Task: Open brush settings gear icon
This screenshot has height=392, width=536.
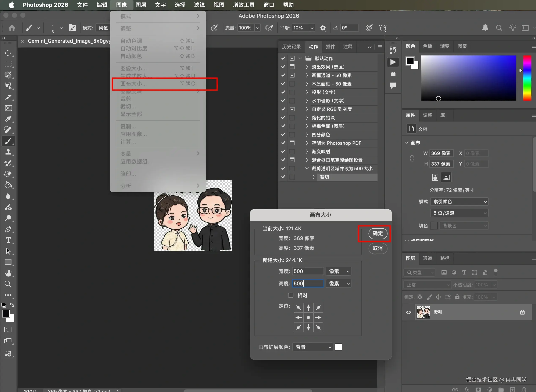Action: 323,28
